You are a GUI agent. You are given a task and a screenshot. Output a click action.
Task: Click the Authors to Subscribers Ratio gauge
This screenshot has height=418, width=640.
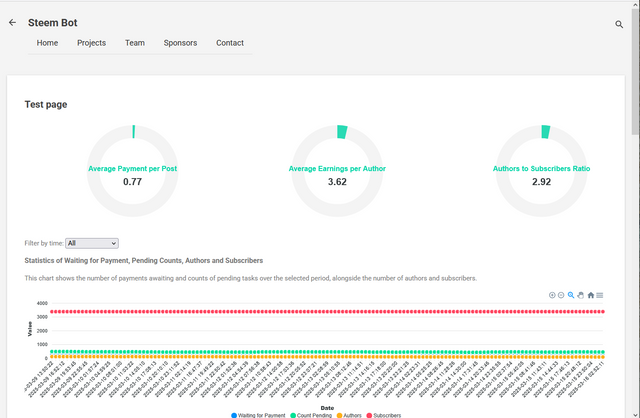pyautogui.click(x=541, y=171)
